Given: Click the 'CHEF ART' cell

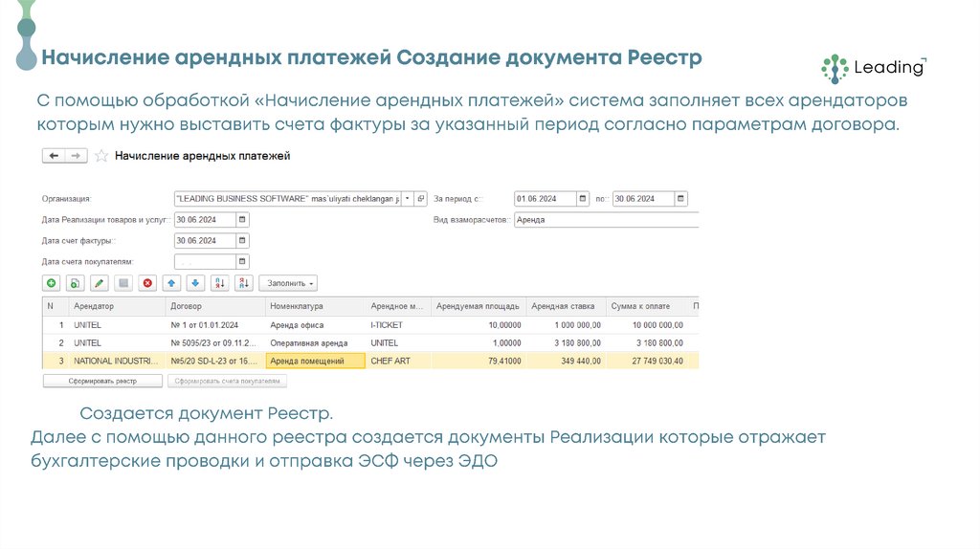Looking at the screenshot, I should point(398,361).
